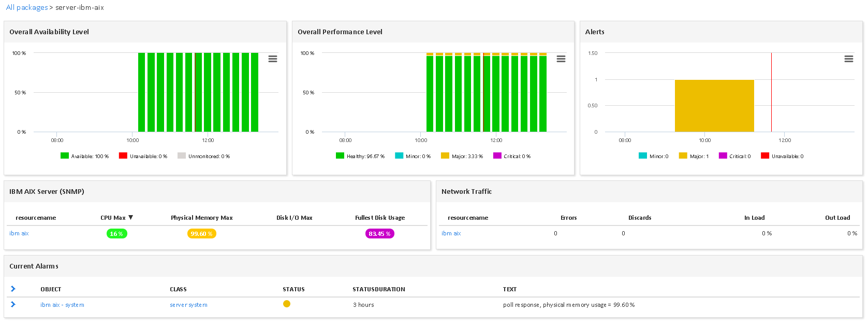Go to All packages breadcrumb
The height and width of the screenshot is (325, 868).
[26, 8]
